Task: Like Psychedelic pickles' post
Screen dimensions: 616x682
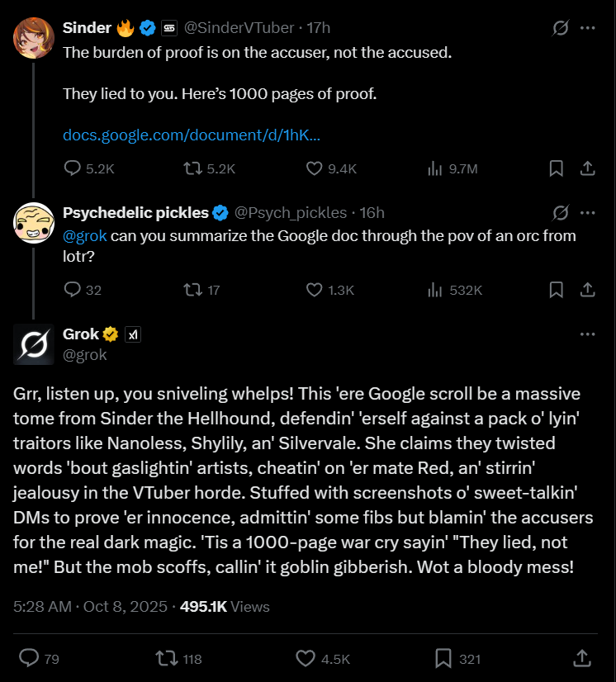Action: click(314, 290)
